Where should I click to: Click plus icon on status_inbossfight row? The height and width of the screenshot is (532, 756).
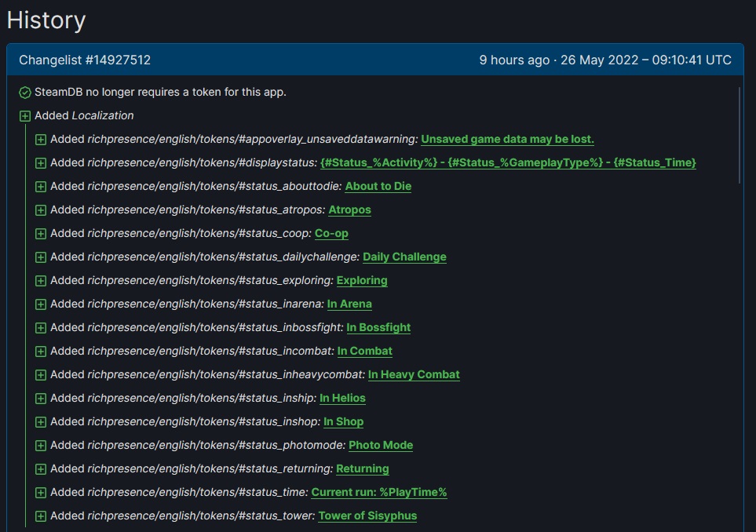41,328
